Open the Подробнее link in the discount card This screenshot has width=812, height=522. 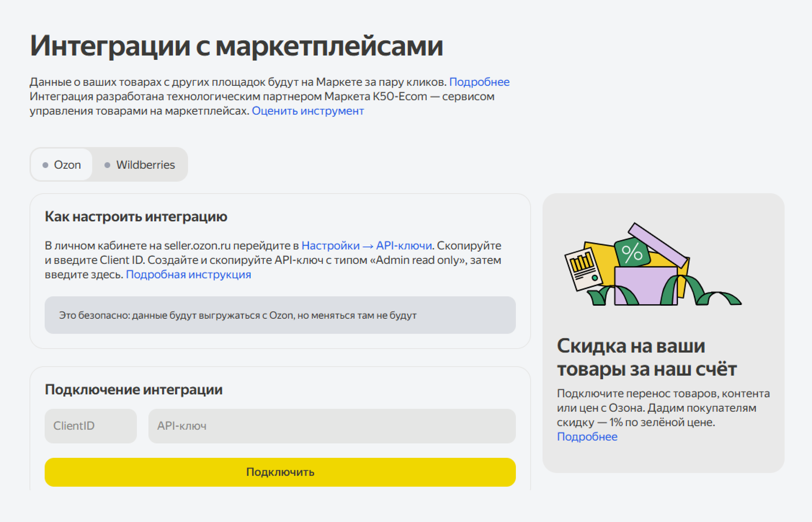(587, 437)
